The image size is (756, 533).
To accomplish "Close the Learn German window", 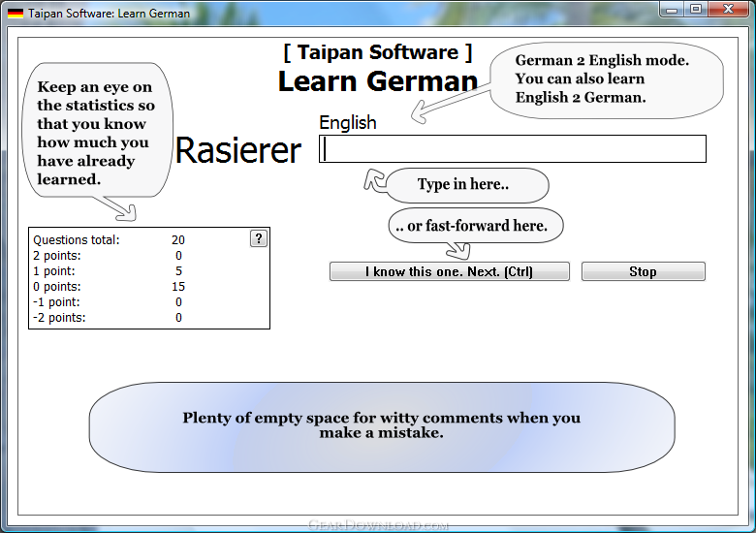I will click(x=729, y=9).
